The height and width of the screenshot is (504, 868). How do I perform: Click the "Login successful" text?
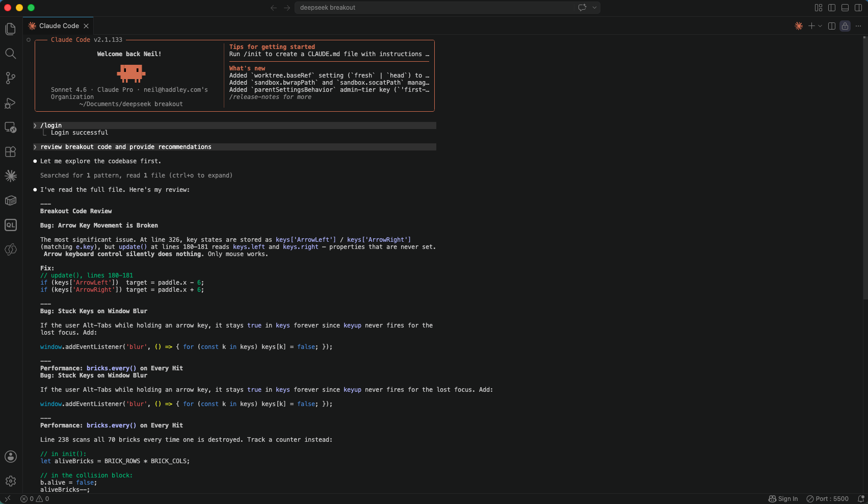click(x=80, y=133)
